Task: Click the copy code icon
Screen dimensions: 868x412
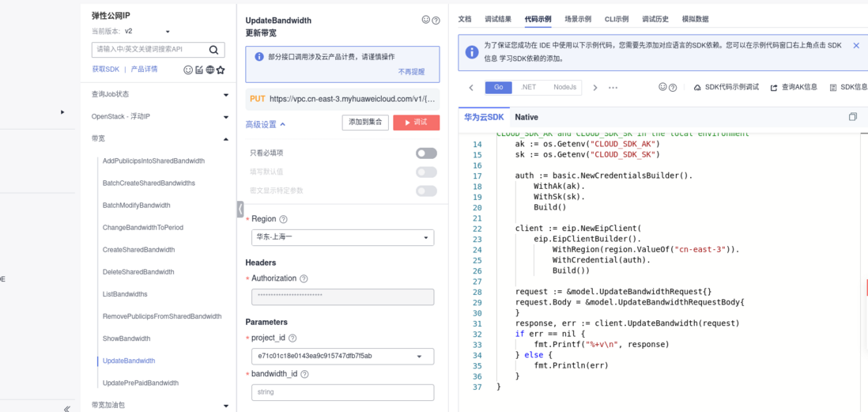Action: pos(852,117)
